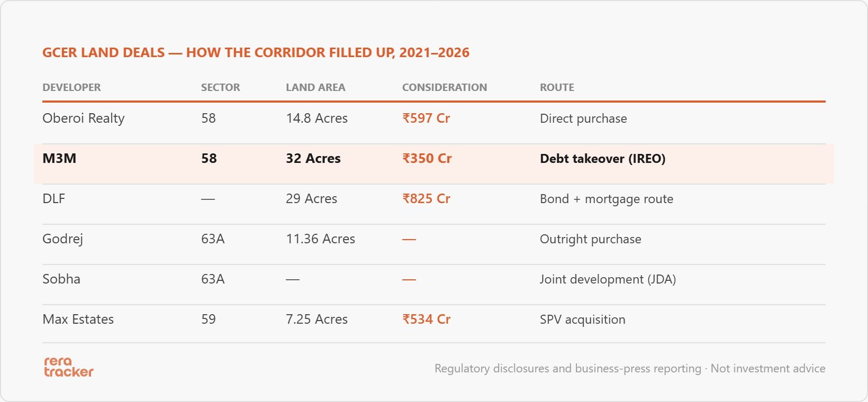Select the Sobha developer cell
This screenshot has width=868, height=402.
(x=61, y=279)
